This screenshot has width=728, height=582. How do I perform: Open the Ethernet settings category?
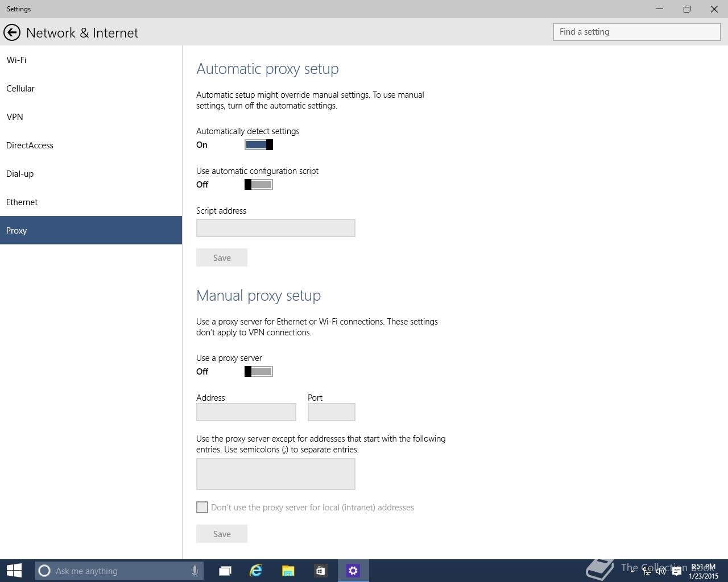coord(91,202)
